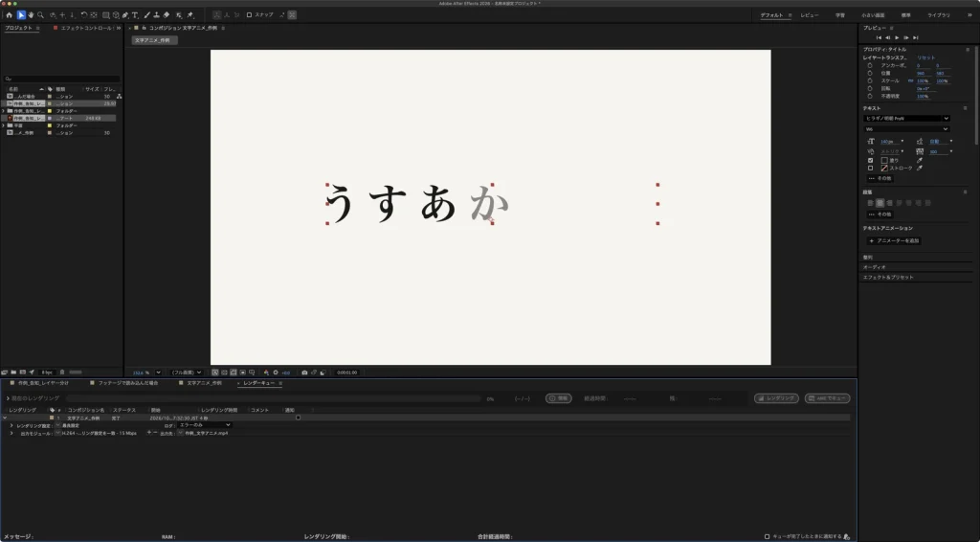Toggle stopwatch for 位置 position property
Image resolution: width=980 pixels, height=542 pixels.
(869, 73)
